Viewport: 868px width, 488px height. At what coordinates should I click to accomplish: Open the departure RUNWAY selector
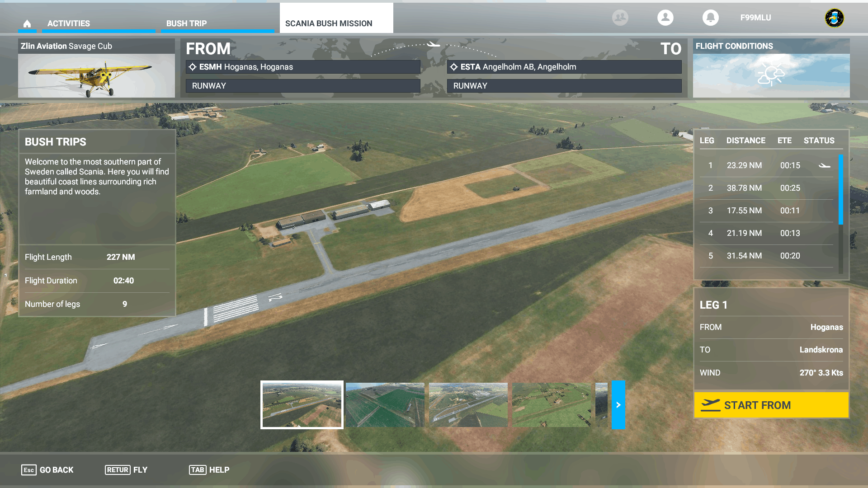[x=303, y=86]
